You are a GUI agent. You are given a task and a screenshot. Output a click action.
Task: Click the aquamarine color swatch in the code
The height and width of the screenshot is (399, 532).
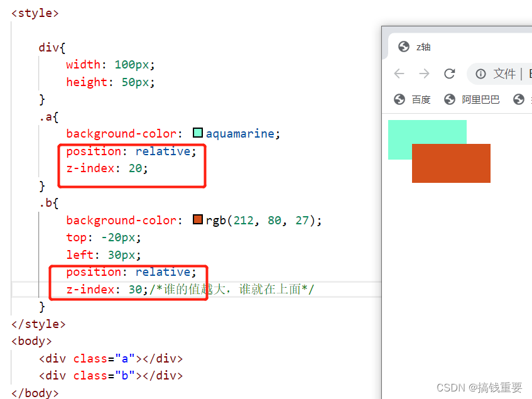[198, 133]
